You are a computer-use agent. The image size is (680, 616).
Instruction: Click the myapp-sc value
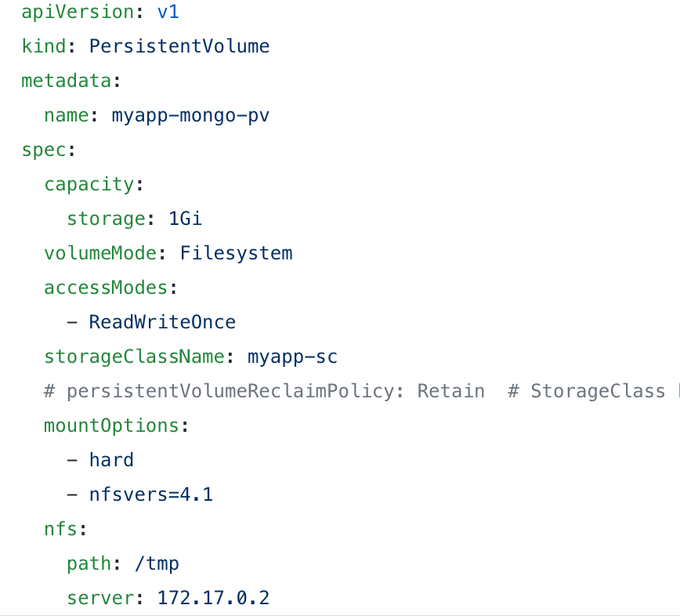click(292, 357)
